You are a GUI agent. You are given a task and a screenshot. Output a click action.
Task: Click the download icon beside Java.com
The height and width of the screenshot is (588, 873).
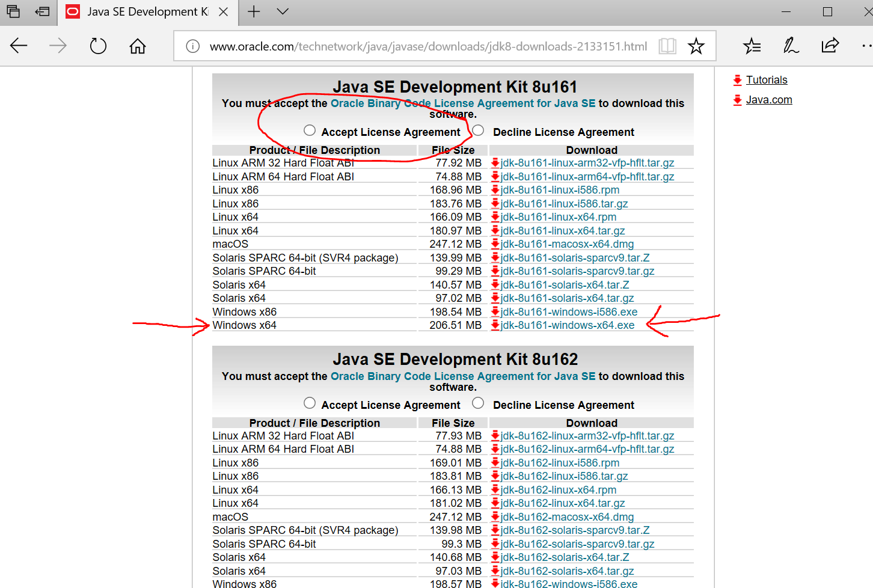click(738, 100)
